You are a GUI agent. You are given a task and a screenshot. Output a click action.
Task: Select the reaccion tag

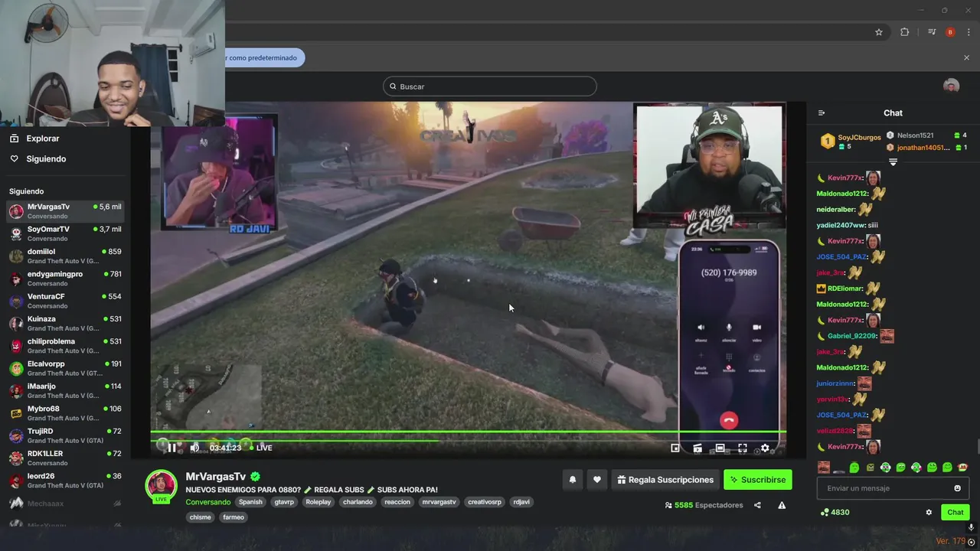point(397,502)
